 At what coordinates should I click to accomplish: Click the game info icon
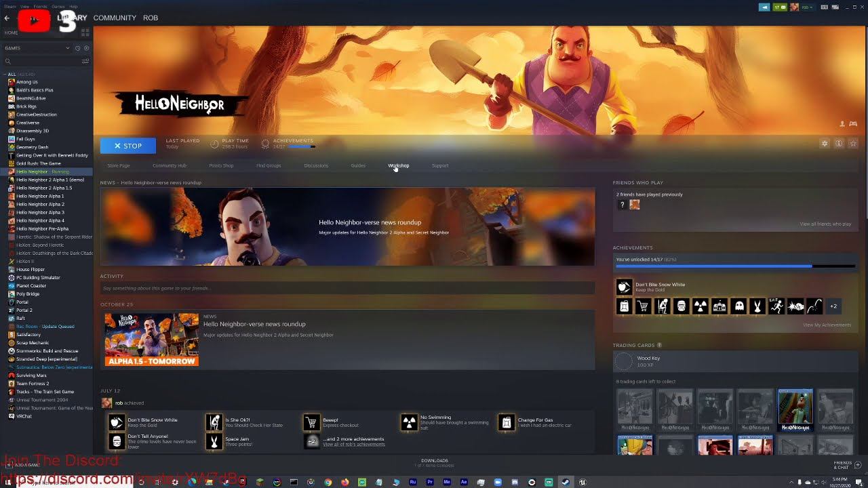pyautogui.click(x=839, y=144)
